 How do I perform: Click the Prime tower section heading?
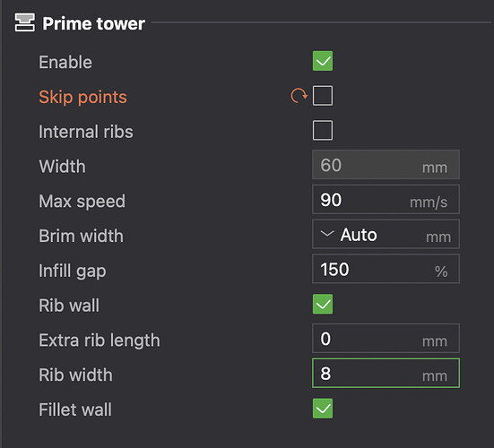click(x=94, y=23)
